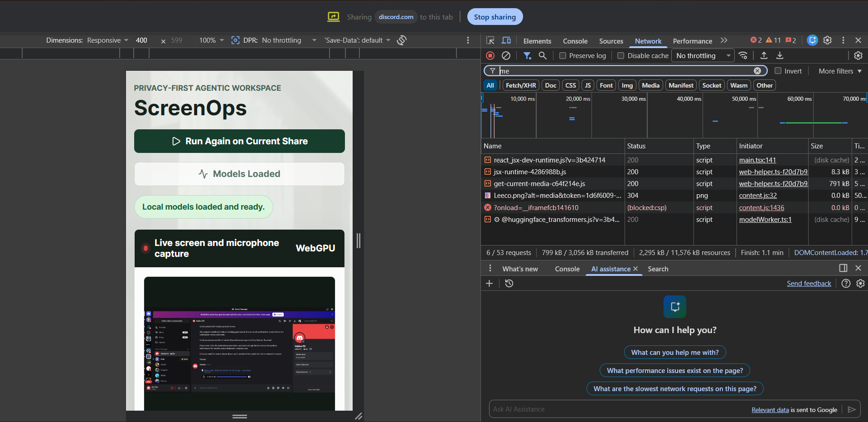Viewport: 868px width, 422px height.
Task: Start a new AI assistance chat
Action: (489, 283)
